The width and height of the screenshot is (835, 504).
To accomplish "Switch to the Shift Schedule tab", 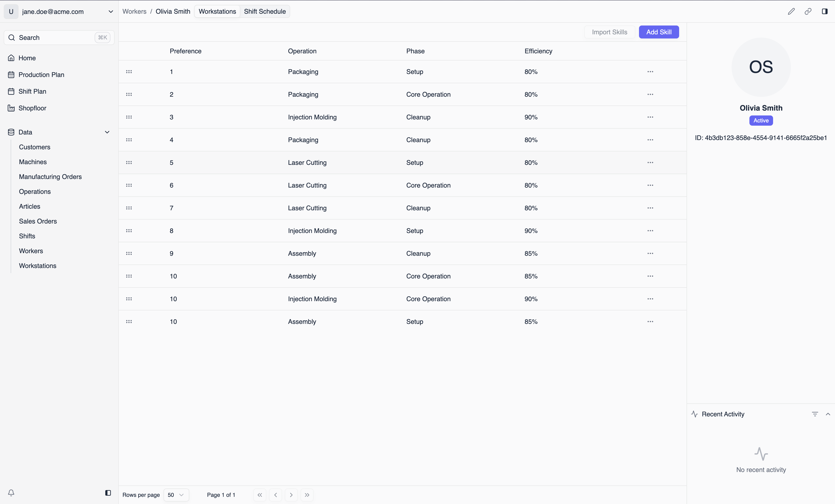I will [265, 11].
